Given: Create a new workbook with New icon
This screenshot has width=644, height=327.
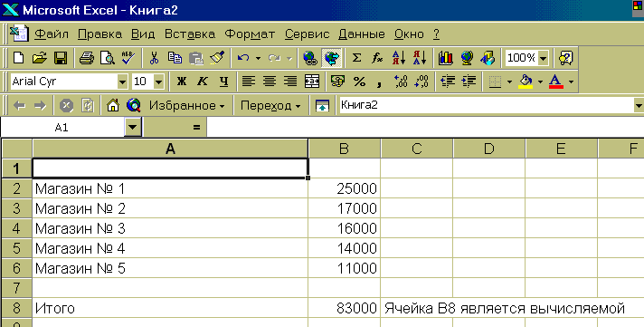Looking at the screenshot, I should pos(18,58).
